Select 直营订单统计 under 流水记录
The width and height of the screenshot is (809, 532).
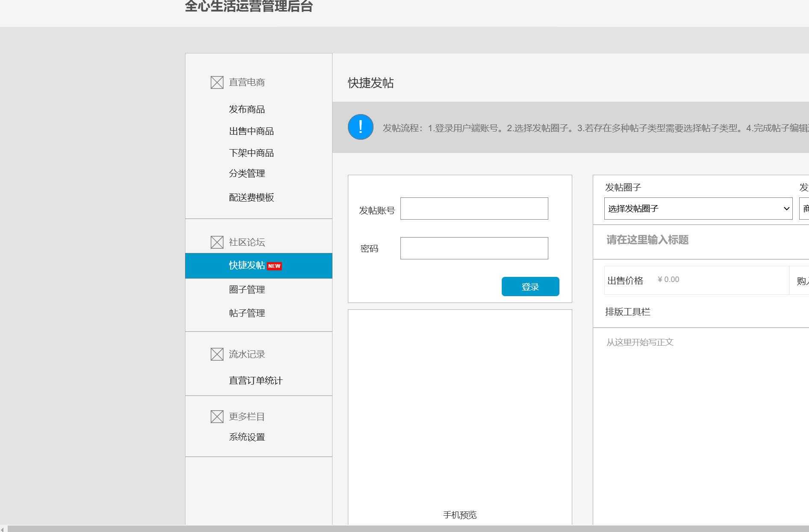[x=256, y=380]
